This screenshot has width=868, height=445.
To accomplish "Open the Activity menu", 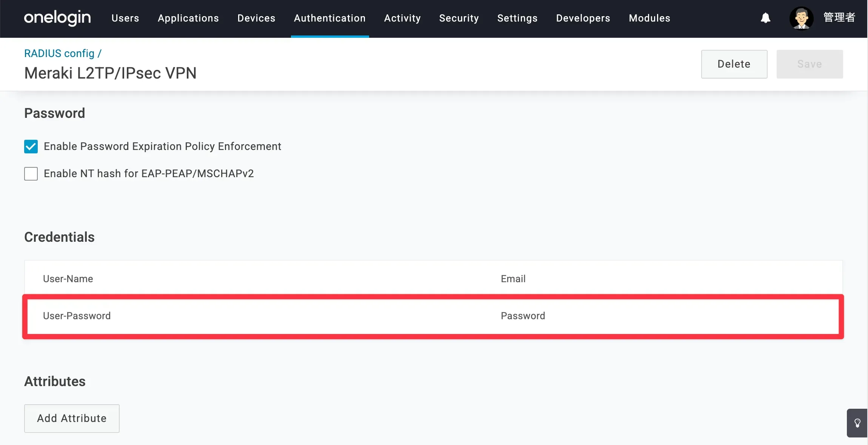I will click(x=402, y=18).
